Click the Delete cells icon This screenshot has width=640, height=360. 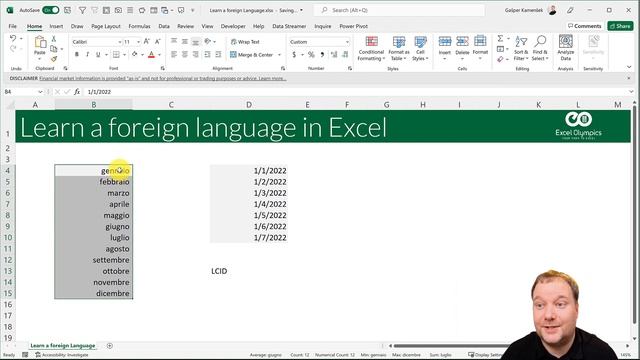(462, 41)
